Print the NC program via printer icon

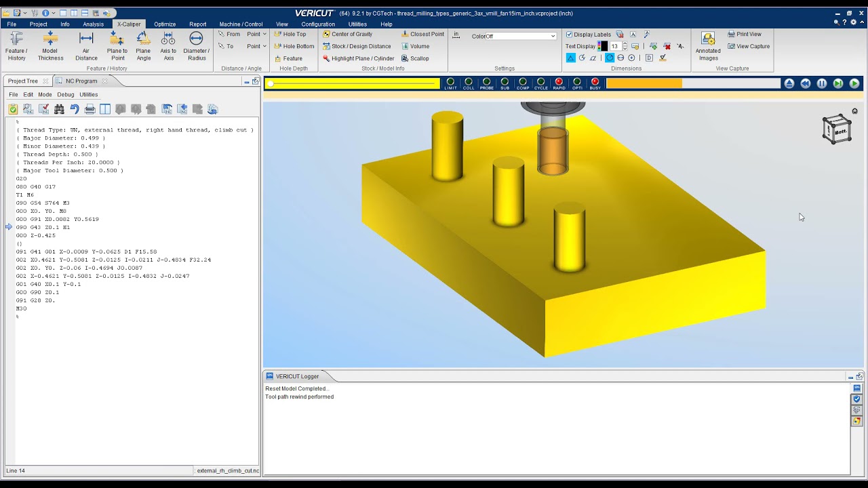click(90, 109)
